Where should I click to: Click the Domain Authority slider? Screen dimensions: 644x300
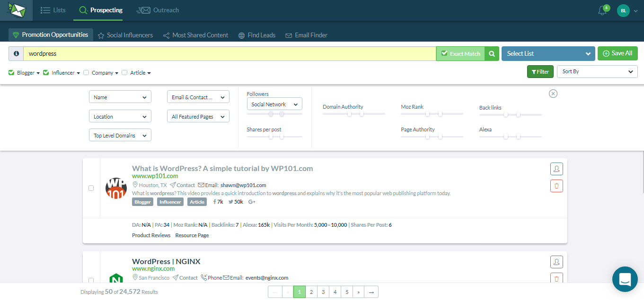coord(354,114)
